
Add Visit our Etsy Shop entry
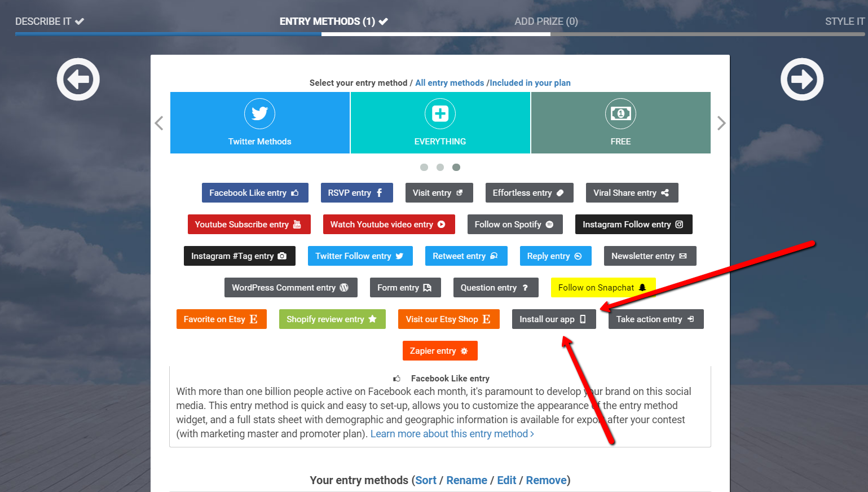(449, 319)
